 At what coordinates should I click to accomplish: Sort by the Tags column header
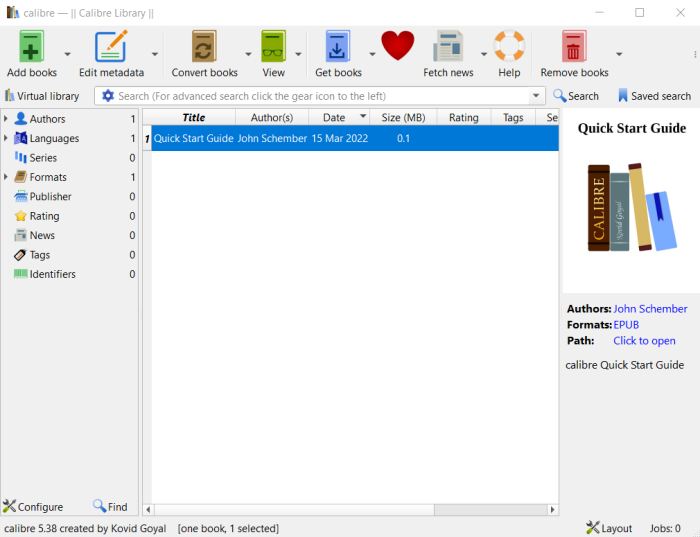click(x=513, y=117)
